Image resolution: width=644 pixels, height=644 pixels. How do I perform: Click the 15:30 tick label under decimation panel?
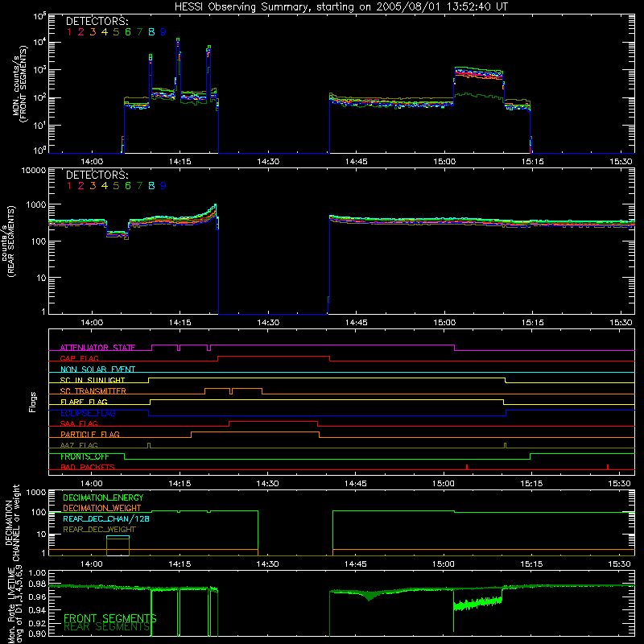(619, 564)
